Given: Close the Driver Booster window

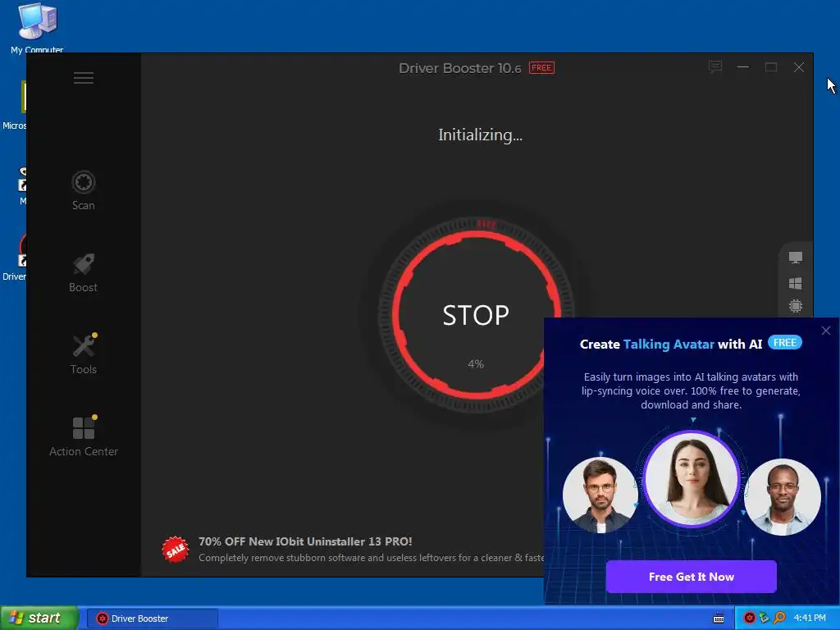Looking at the screenshot, I should [799, 67].
